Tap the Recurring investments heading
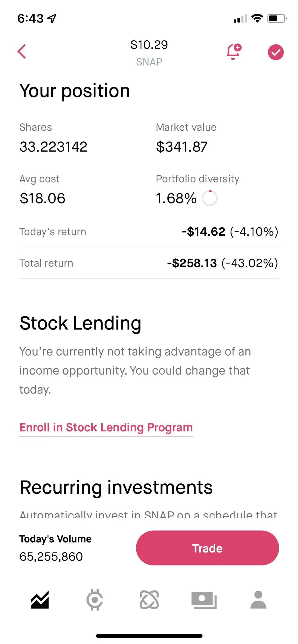Image resolution: width=298 pixels, height=644 pixels. click(x=116, y=488)
